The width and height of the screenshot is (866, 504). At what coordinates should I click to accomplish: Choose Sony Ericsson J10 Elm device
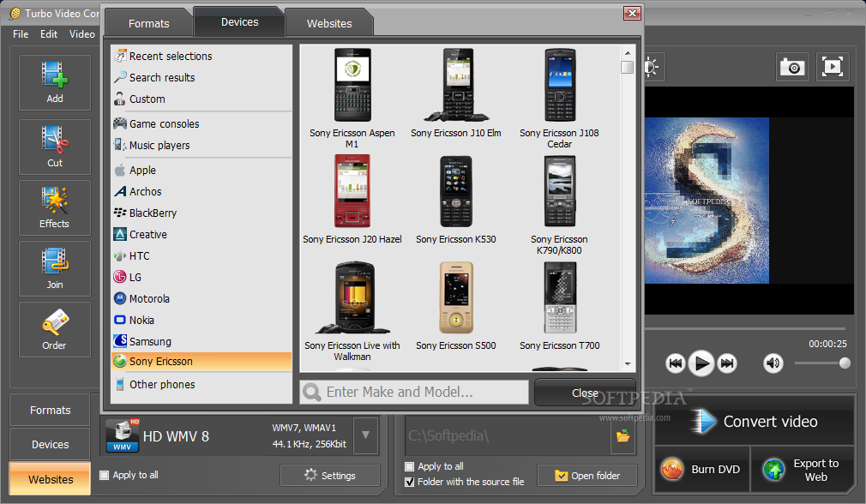(456, 93)
